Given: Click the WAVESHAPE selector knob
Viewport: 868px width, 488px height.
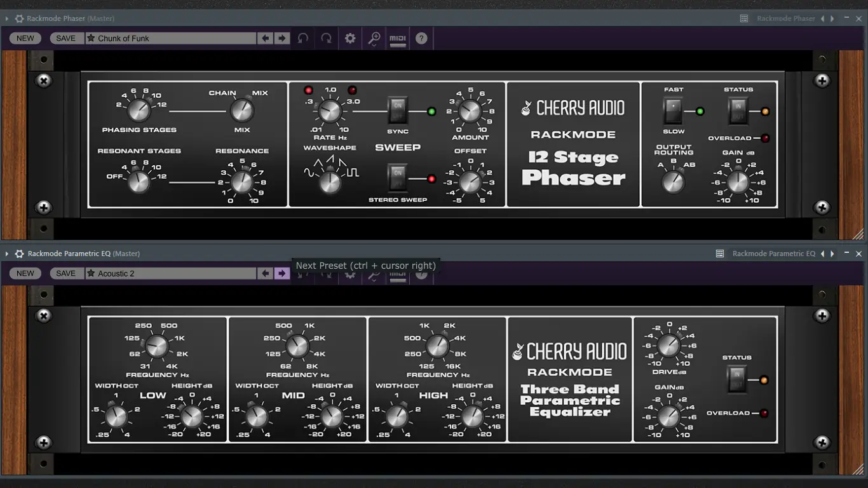Looking at the screenshot, I should 330,182.
